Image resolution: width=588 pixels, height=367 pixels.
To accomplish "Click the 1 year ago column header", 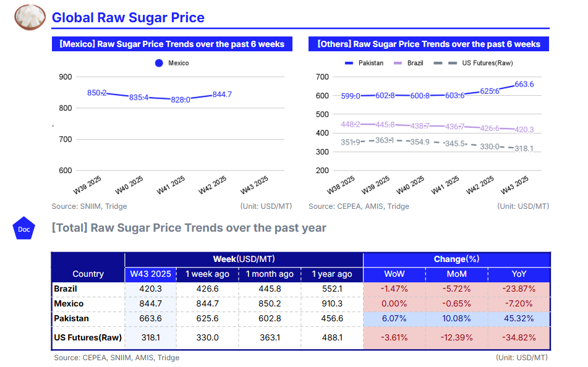I will click(x=331, y=274).
